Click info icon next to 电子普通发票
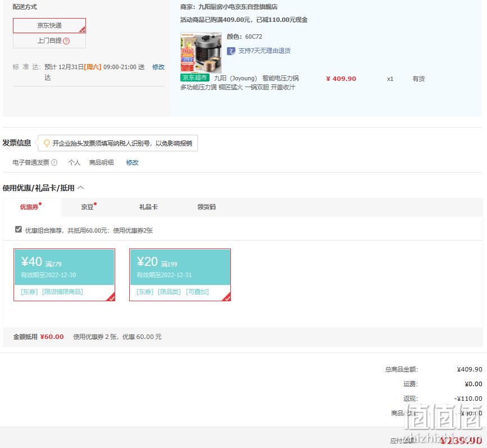 pos(54,162)
